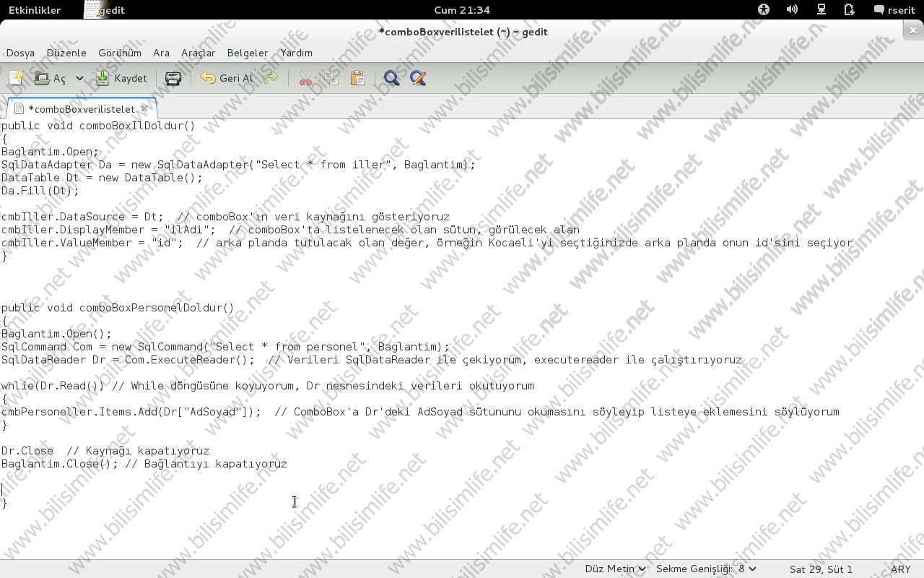This screenshot has width=924, height=578.
Task: Place cursor on 'whlie(Dr.Read())' line
Action: click(x=268, y=386)
